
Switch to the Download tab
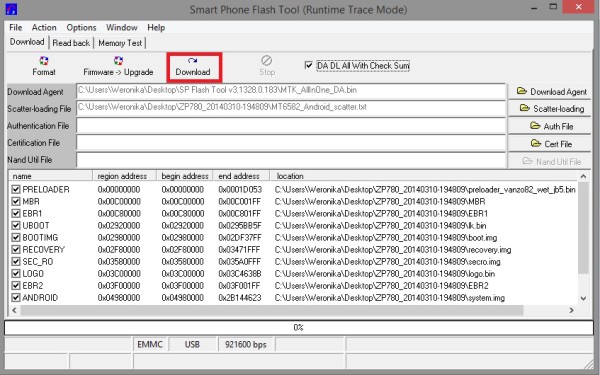coord(27,42)
